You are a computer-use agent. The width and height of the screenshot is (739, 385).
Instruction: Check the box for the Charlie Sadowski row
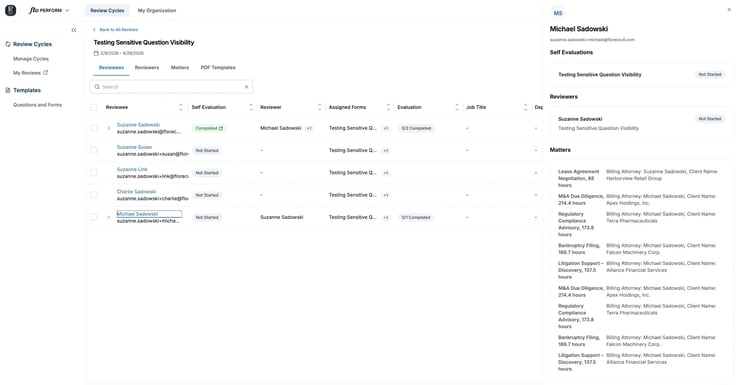(x=94, y=195)
